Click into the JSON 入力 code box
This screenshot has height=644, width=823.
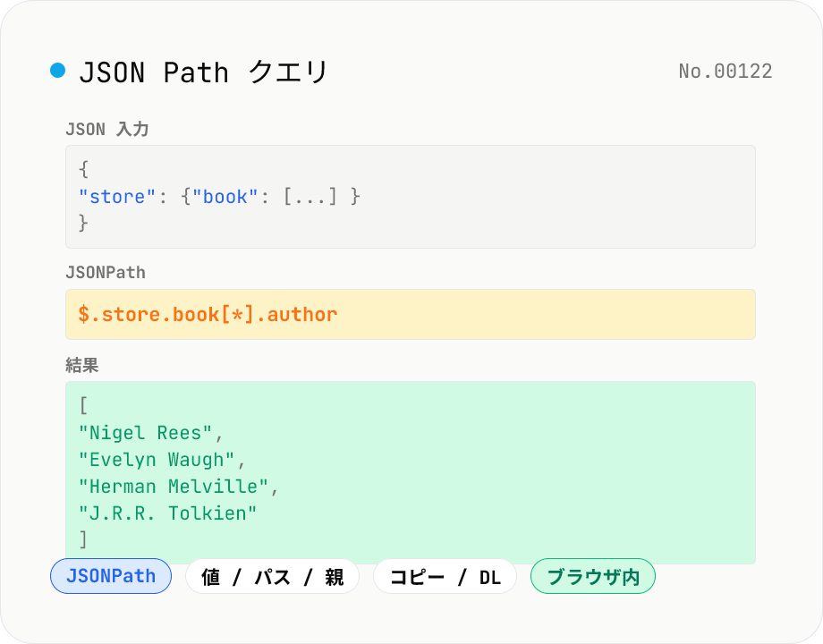coord(411,197)
